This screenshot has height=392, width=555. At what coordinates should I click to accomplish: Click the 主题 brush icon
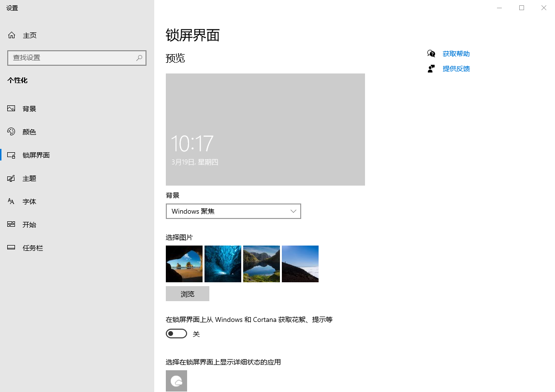(x=11, y=178)
